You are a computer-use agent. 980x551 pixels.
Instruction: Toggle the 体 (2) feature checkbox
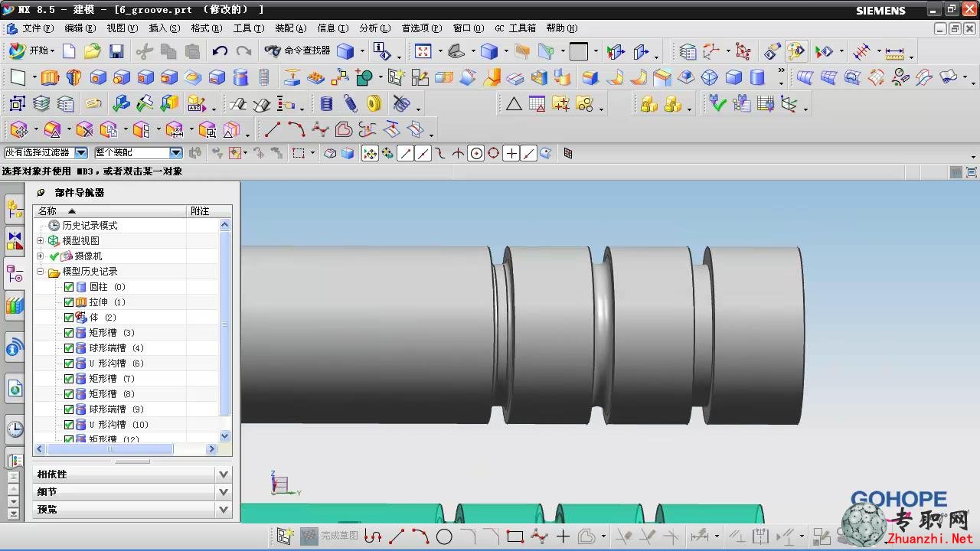pos(69,318)
